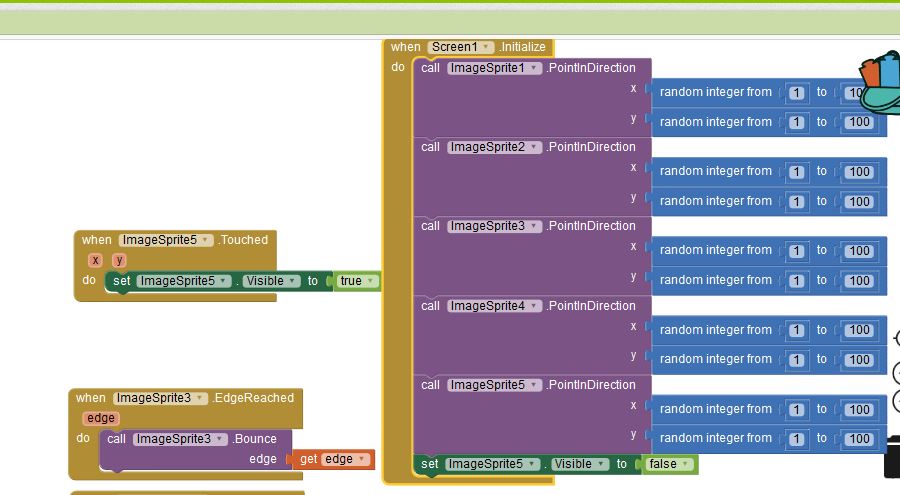Click the 'to' value 100 of ImageSprite3 y
This screenshot has width=900, height=495.
point(858,281)
